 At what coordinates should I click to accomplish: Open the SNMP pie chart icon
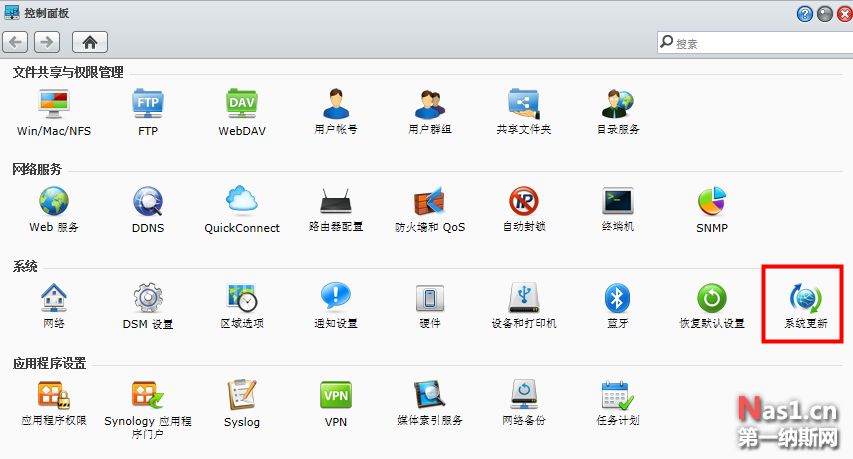712,201
